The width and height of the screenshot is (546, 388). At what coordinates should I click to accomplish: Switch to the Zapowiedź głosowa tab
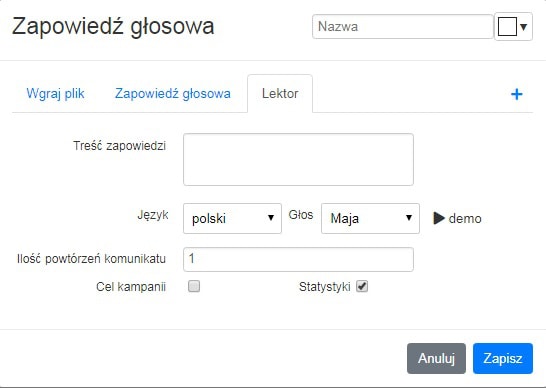[x=173, y=93]
